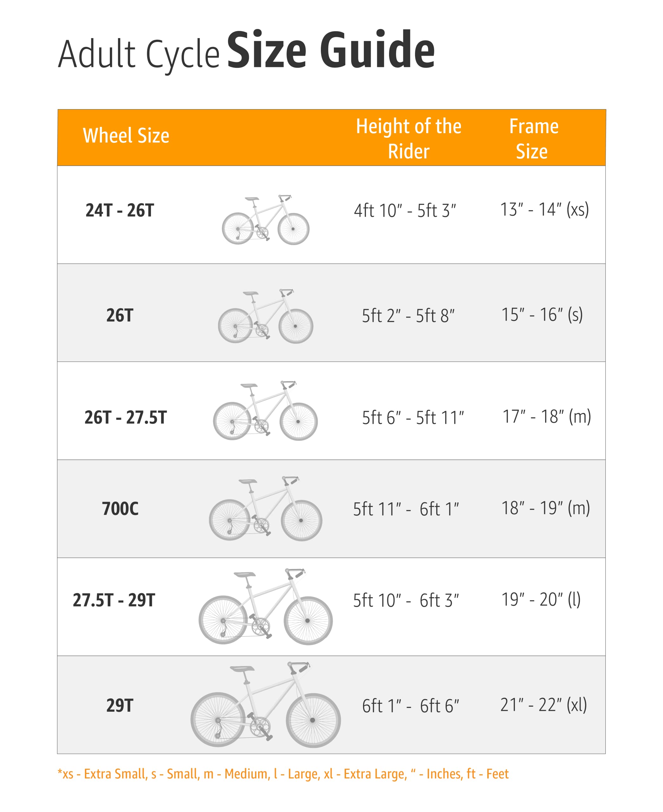The width and height of the screenshot is (663, 812).
Task: Click the bicycle icon in the 24T - 26T row
Action: pyautogui.click(x=265, y=220)
